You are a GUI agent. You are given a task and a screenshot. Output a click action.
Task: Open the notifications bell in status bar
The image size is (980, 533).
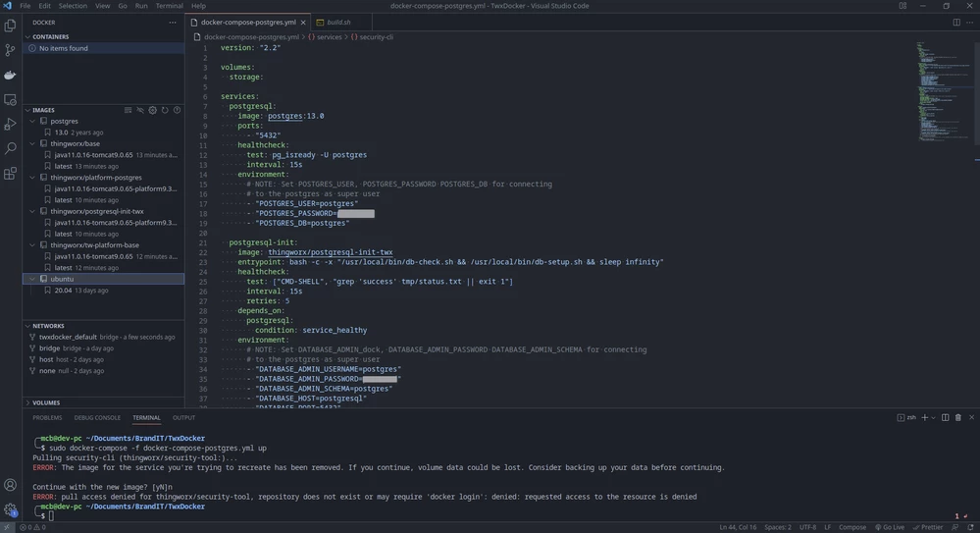(970, 527)
